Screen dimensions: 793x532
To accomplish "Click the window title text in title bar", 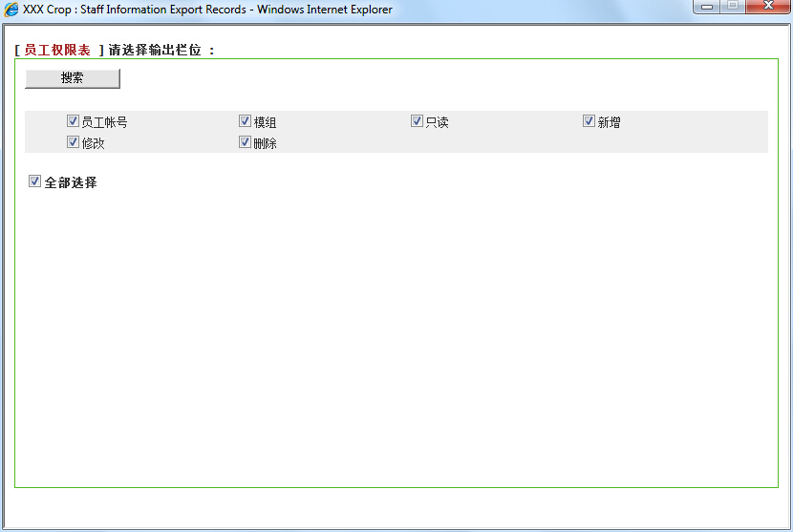I will tap(207, 10).
